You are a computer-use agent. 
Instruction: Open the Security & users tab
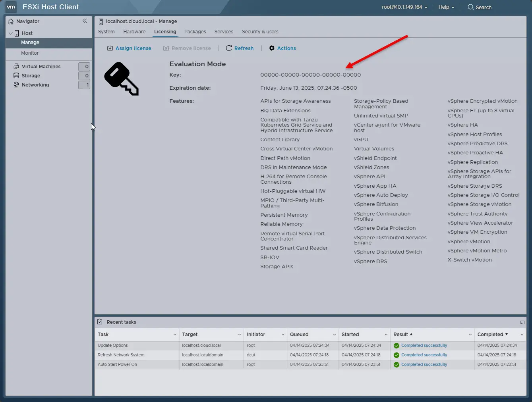tap(260, 32)
